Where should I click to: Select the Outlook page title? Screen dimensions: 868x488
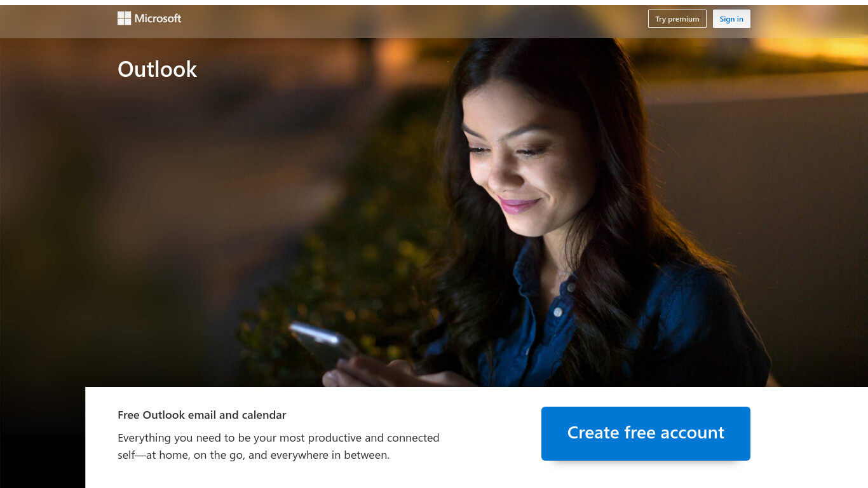point(157,69)
